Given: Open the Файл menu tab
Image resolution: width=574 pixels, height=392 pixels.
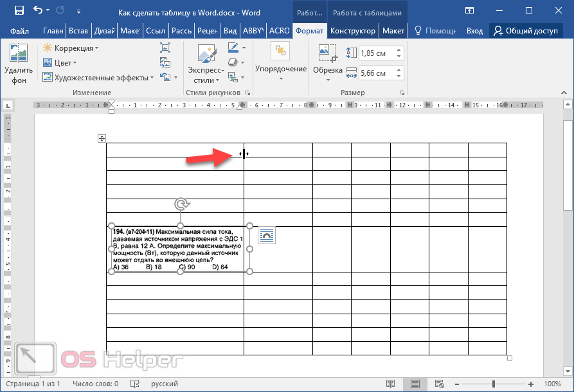Looking at the screenshot, I should [x=19, y=31].
